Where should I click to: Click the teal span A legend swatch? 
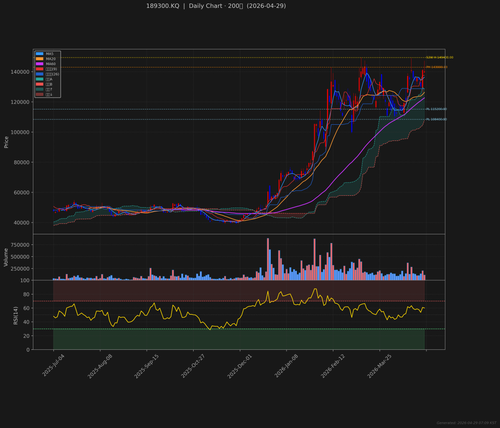(x=40, y=79)
